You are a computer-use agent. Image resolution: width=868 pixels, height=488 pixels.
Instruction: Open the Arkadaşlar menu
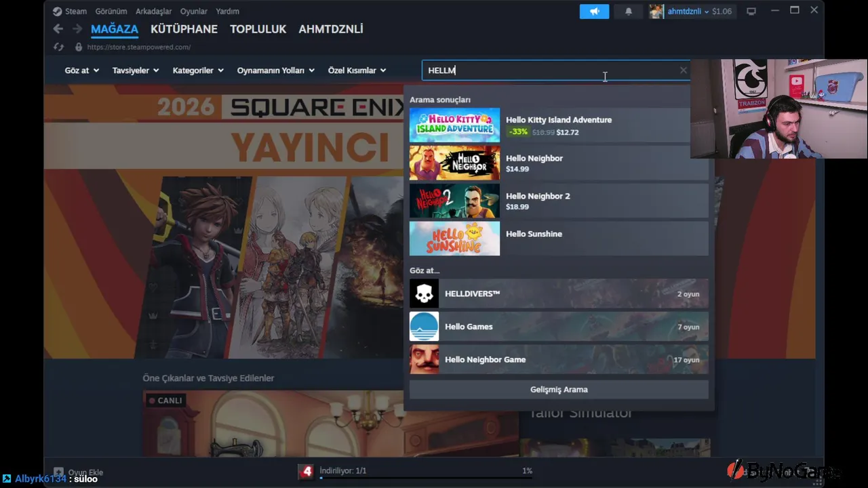153,12
